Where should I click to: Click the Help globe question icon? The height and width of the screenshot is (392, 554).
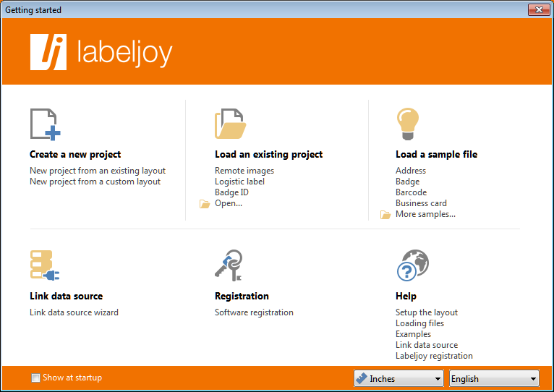[413, 265]
